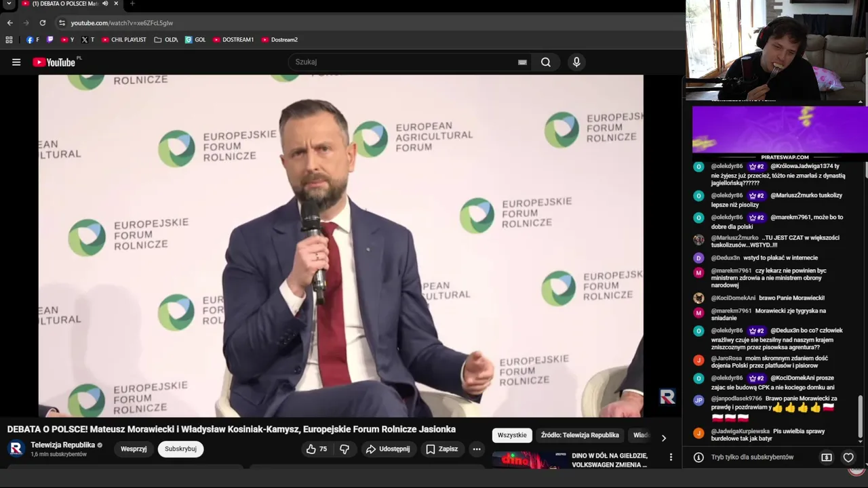This screenshot has height=488, width=868.
Task: Open site information icon in address bar
Action: [x=62, y=23]
